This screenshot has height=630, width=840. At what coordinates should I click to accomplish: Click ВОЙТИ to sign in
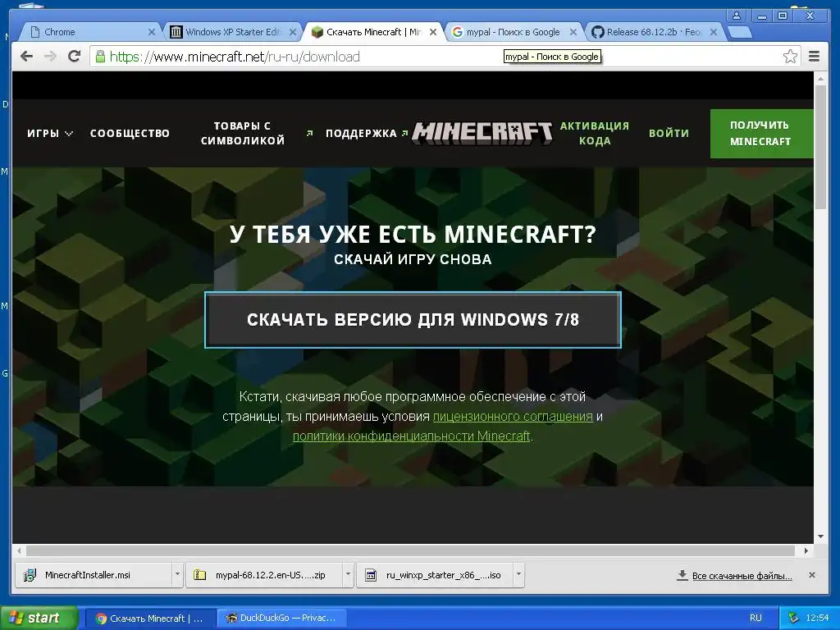[669, 134]
